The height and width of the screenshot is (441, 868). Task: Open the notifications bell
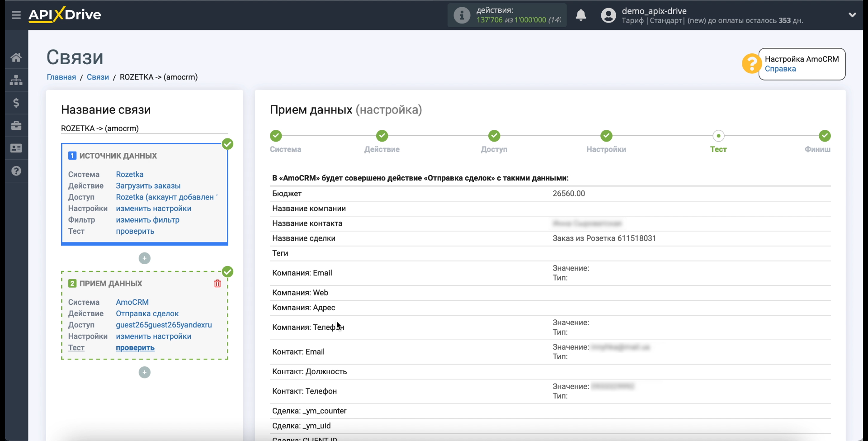click(x=581, y=15)
